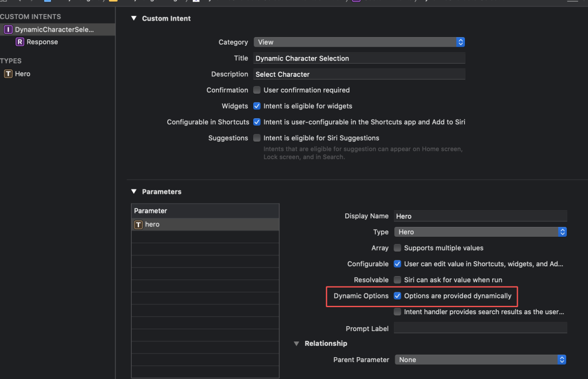
Task: Enable User confirmation required checkbox
Action: [257, 90]
